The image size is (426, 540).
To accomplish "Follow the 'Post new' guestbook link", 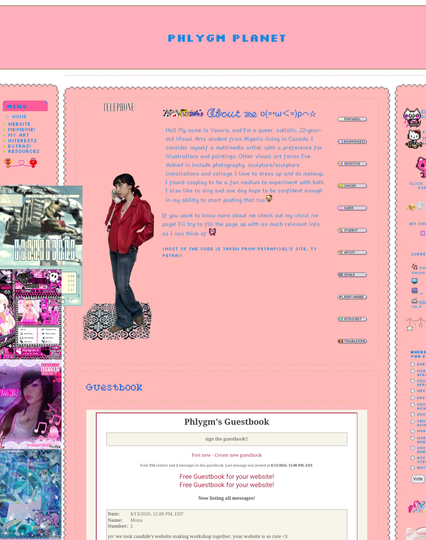I will pyautogui.click(x=201, y=455).
